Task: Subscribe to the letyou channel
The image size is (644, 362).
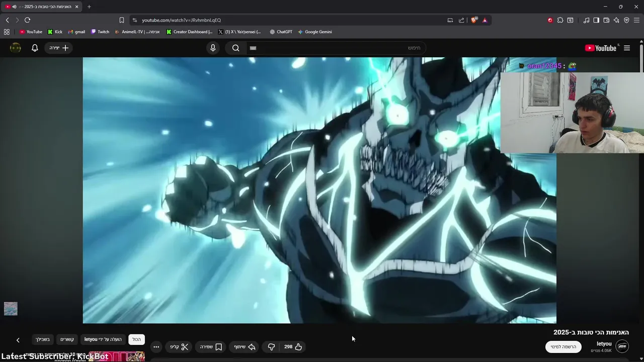Action: 563,346
